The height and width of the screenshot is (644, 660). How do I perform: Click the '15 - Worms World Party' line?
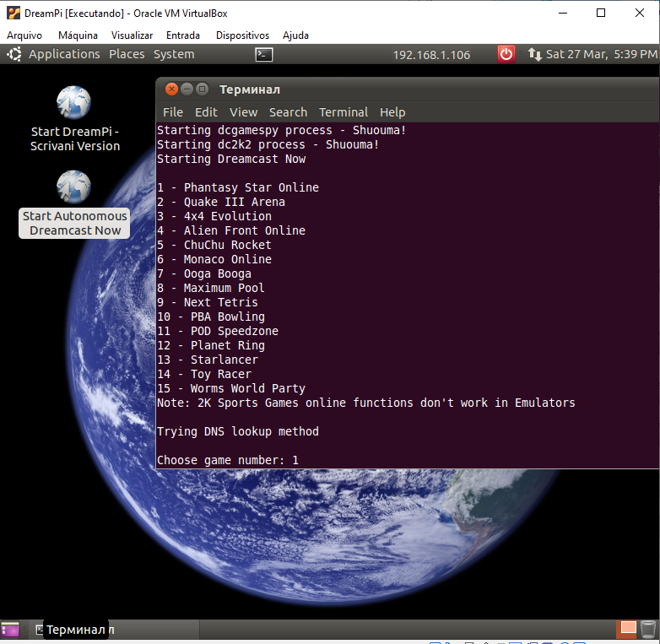point(231,388)
